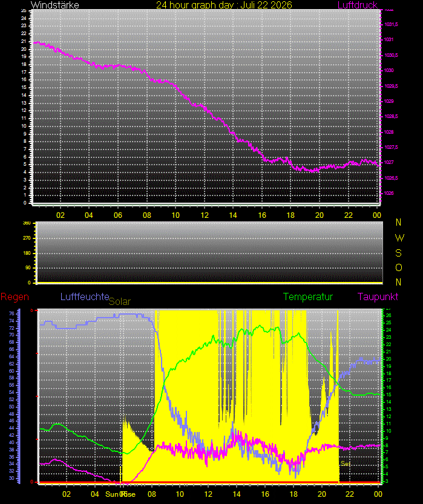423x504 pixels.
Task: Click the 18 hour marker on pressure graph
Action: (290, 215)
